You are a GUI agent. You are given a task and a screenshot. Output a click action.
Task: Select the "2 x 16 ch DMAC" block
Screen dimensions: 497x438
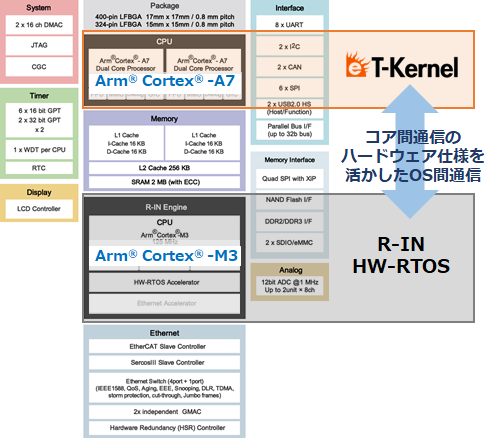click(39, 25)
